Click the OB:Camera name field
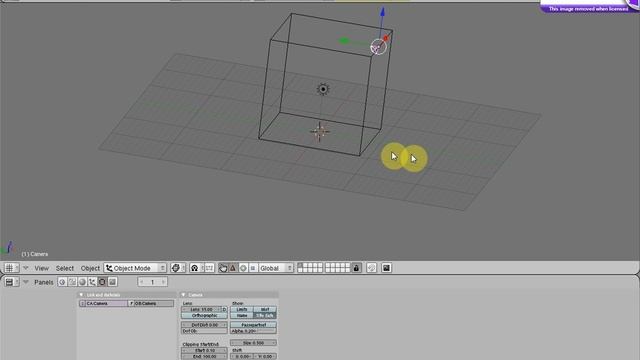Screen dimensions: 640x360 pos(154,303)
